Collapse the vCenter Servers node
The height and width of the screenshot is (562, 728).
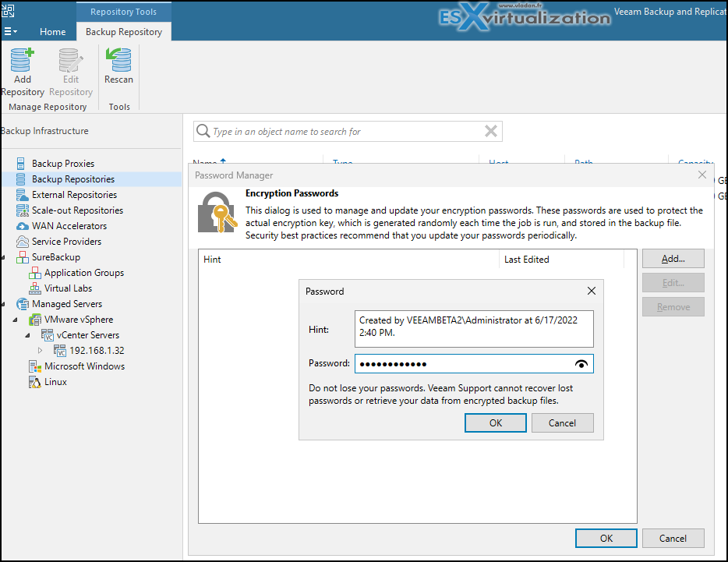(x=29, y=335)
